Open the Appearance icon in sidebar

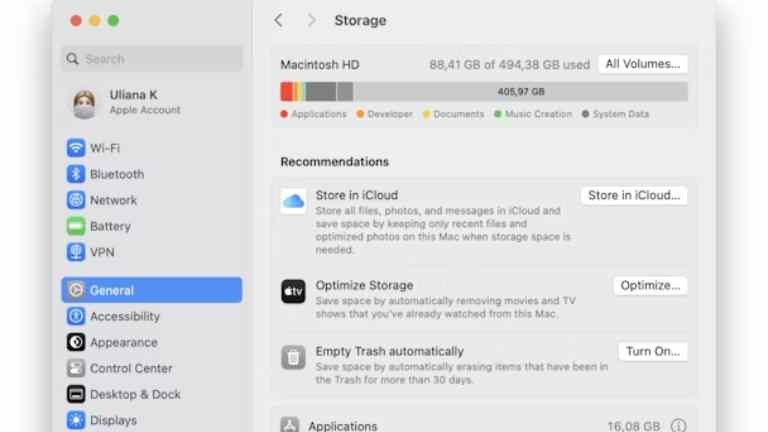pos(76,342)
